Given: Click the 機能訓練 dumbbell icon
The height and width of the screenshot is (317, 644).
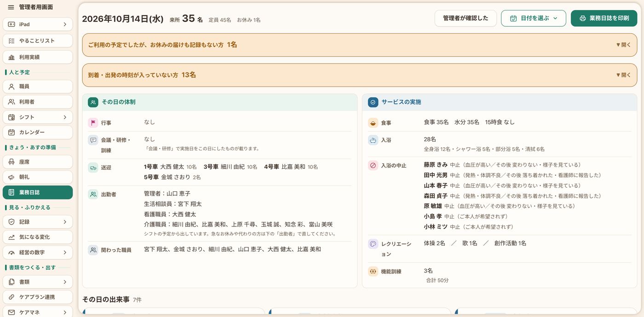Looking at the screenshot, I should pos(373,271).
